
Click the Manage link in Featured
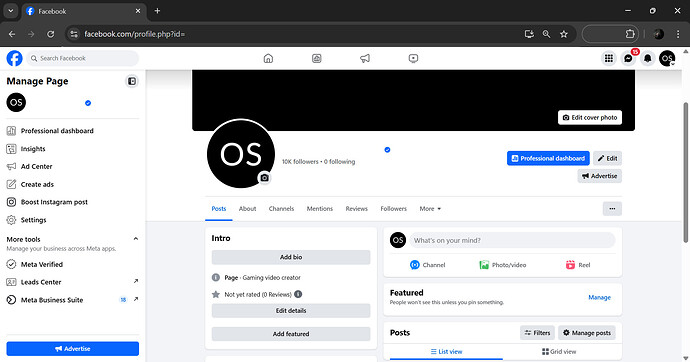pos(599,297)
